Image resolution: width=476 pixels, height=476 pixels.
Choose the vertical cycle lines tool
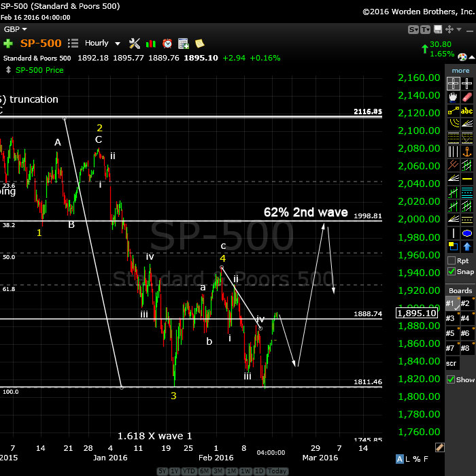click(453, 151)
